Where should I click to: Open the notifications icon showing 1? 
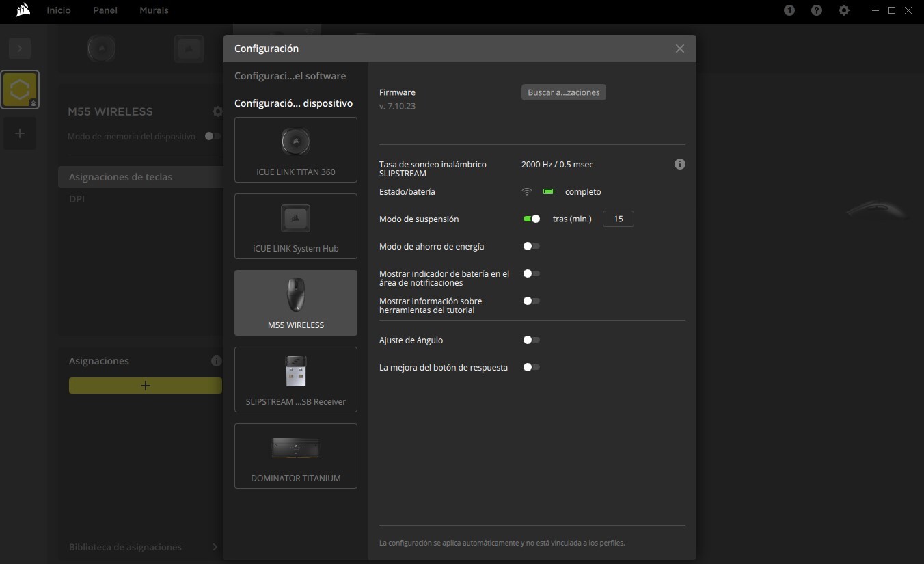(789, 10)
